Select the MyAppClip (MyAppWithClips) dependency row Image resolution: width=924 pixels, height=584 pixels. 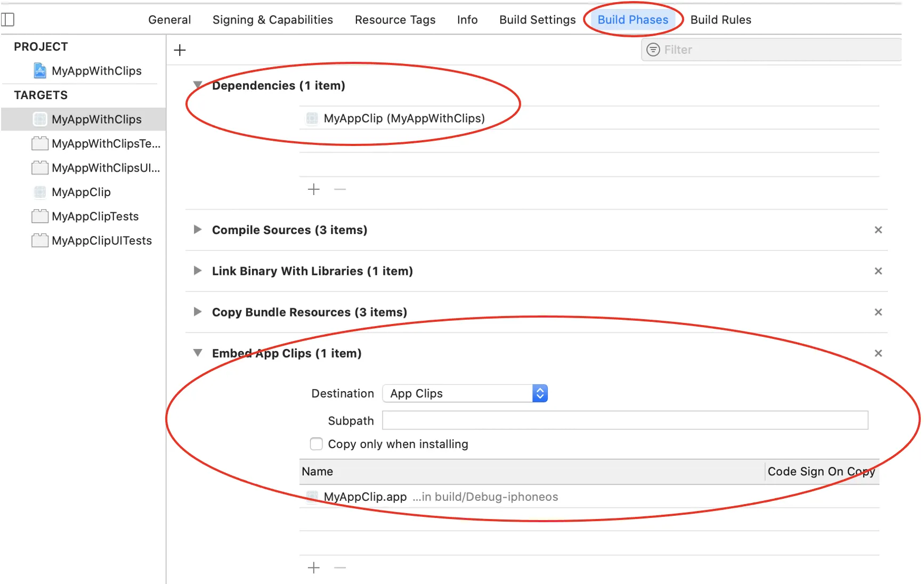point(589,118)
